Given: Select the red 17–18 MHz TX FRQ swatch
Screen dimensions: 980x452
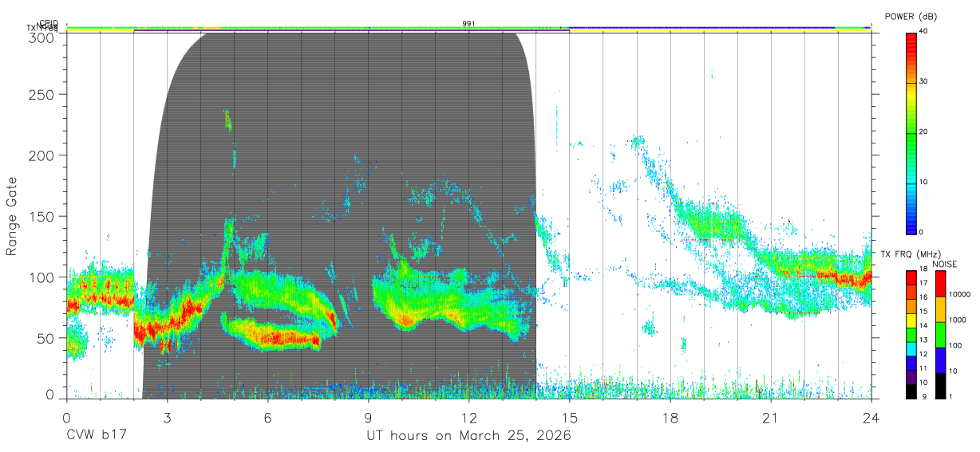Looking at the screenshot, I should (x=911, y=277).
